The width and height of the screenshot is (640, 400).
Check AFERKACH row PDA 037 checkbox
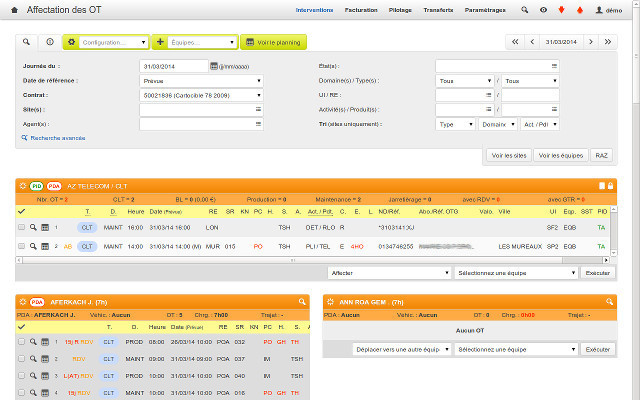point(21,359)
